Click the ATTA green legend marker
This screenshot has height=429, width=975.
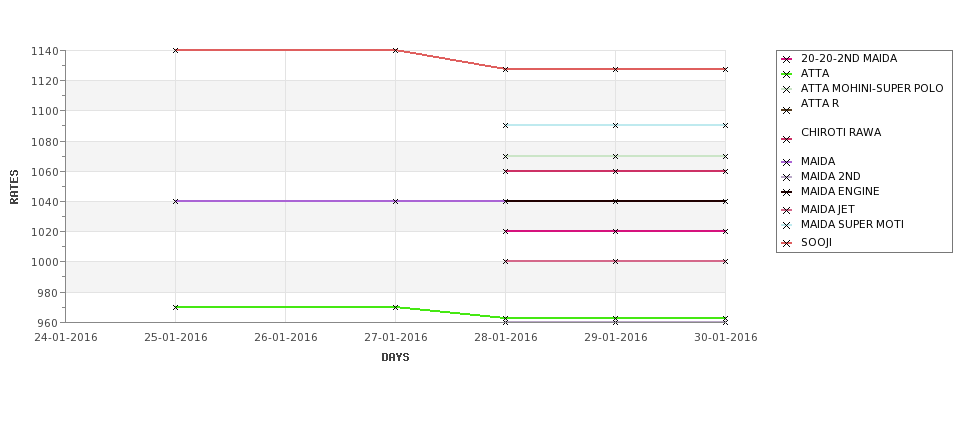(786, 75)
